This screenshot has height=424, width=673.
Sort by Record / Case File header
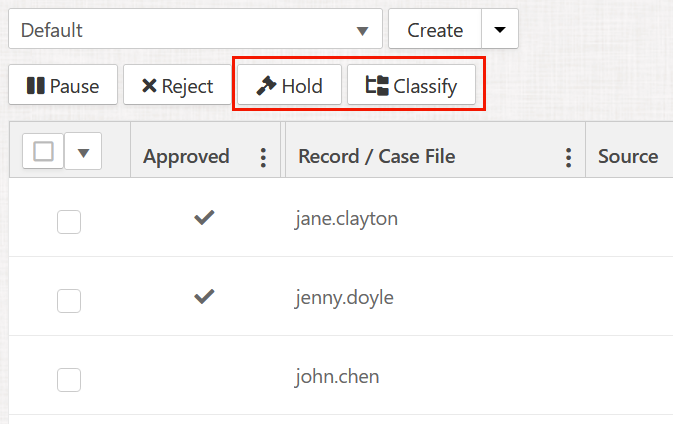point(376,157)
